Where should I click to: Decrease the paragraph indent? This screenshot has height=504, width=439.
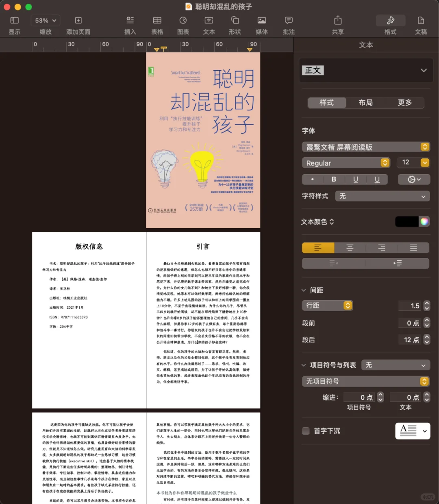tap(334, 263)
